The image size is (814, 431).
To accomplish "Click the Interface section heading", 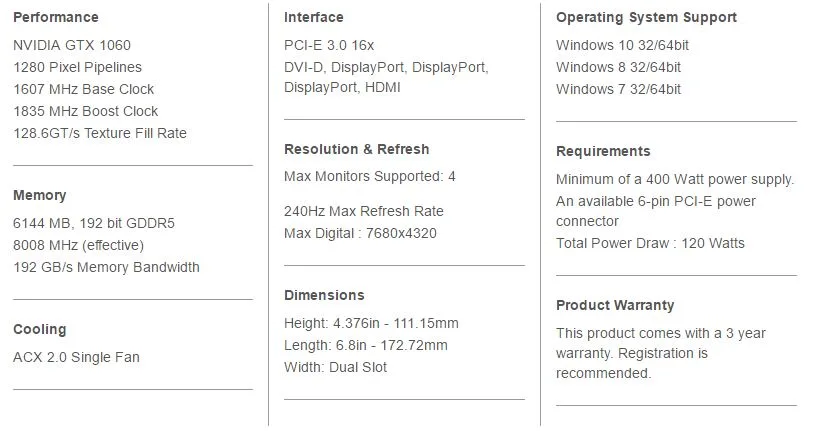I will pyautogui.click(x=313, y=17).
